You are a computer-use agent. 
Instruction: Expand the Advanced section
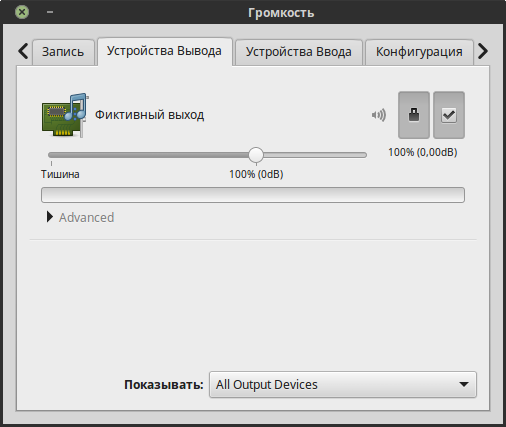[x=80, y=217]
